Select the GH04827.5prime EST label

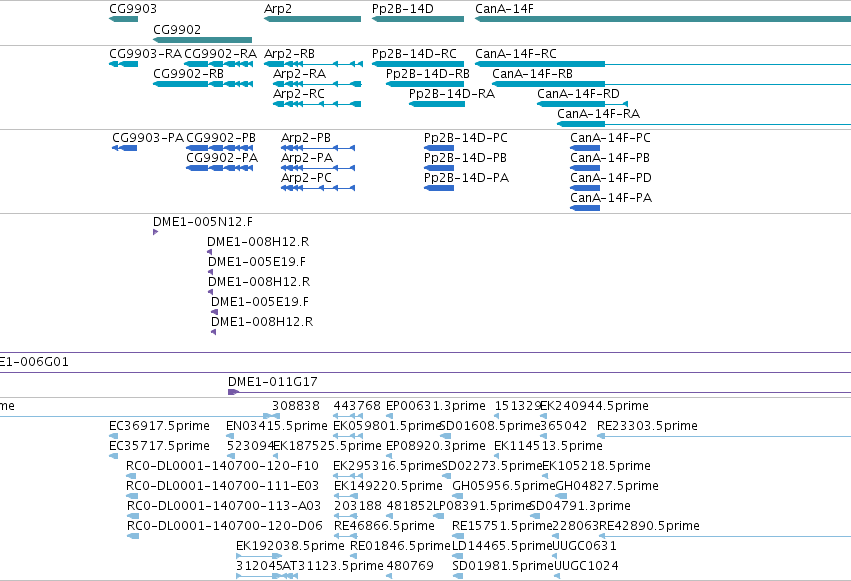point(607,486)
